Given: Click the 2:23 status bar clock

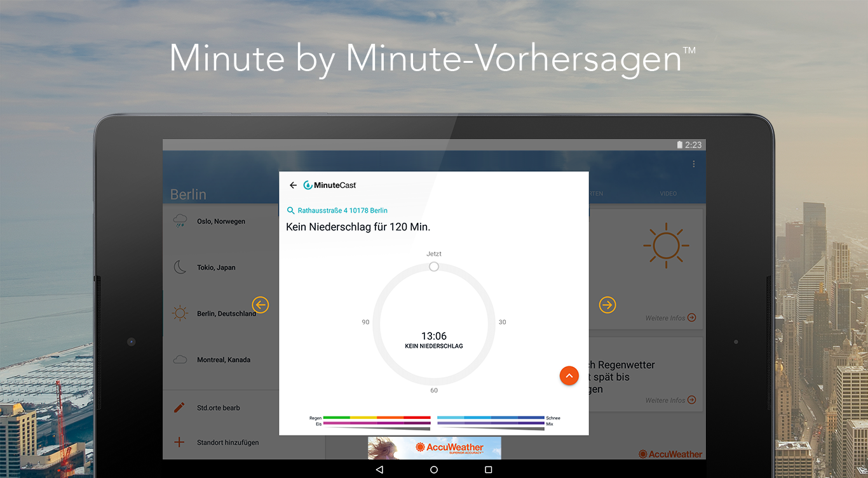Looking at the screenshot, I should [x=693, y=145].
